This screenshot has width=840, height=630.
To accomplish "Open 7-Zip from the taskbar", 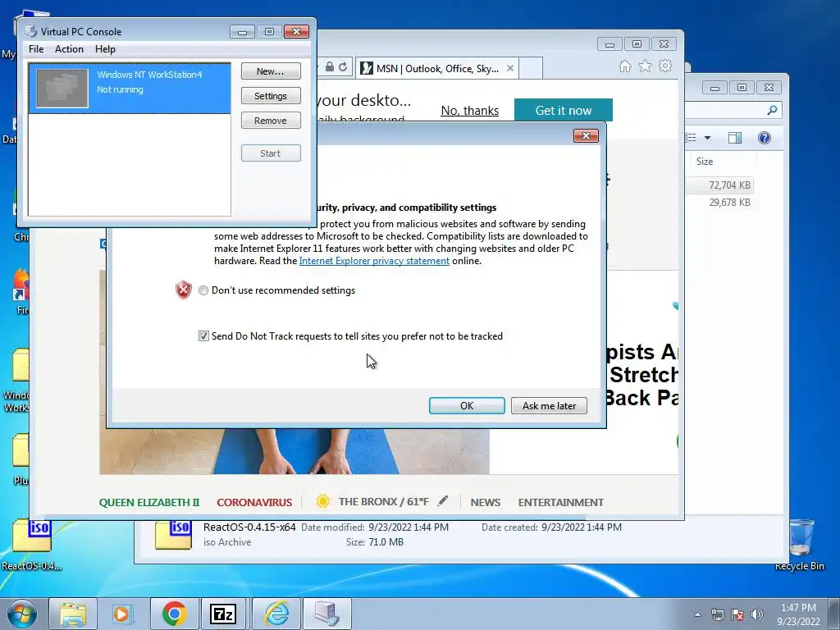I will 223,614.
